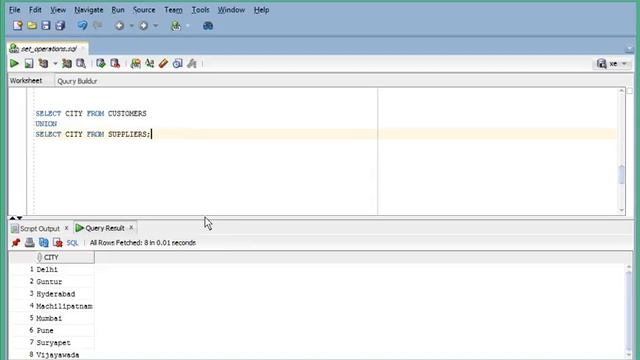Expand the Explain Plan dropdown arrow
This screenshot has height=360, width=640.
[x=55, y=64]
